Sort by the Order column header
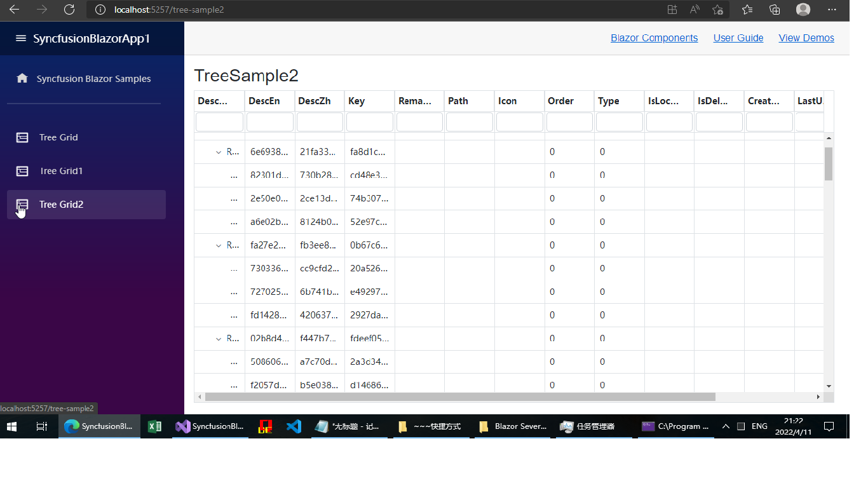 click(x=560, y=101)
